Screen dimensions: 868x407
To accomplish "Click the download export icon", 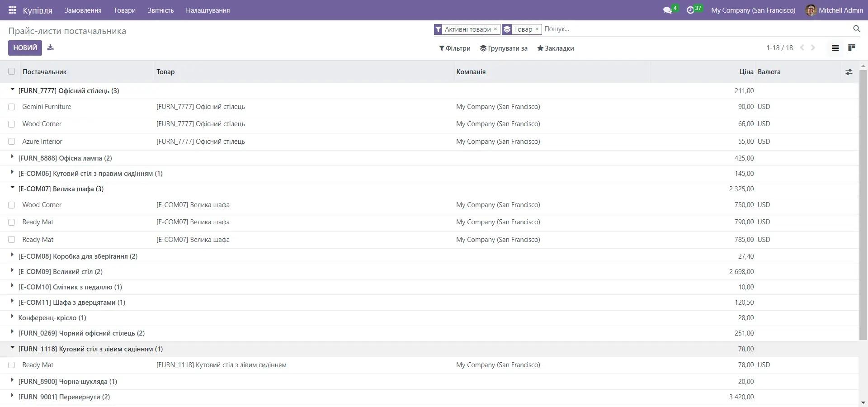I will point(50,47).
